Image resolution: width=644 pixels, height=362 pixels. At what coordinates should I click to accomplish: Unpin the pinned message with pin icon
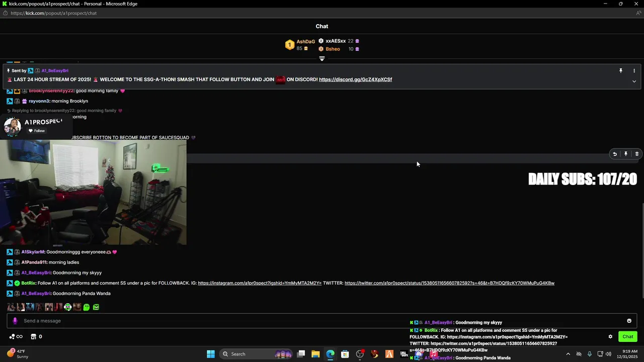click(621, 71)
